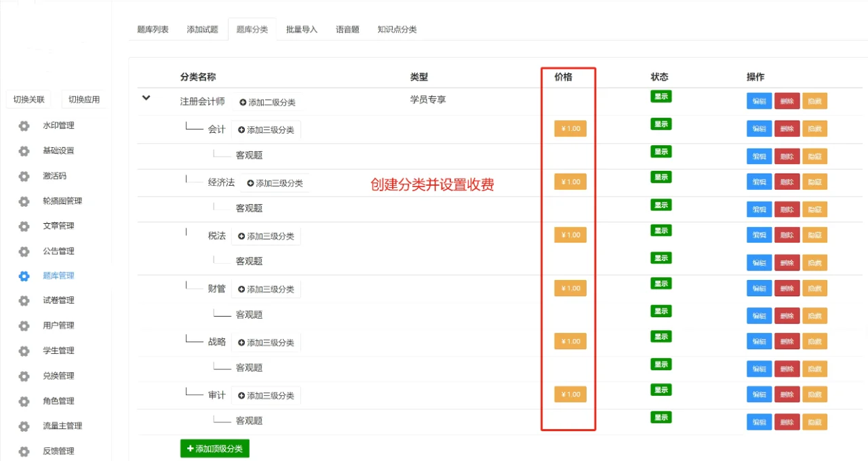
Task: Click the green 添加顶级分类 button
Action: (x=214, y=448)
